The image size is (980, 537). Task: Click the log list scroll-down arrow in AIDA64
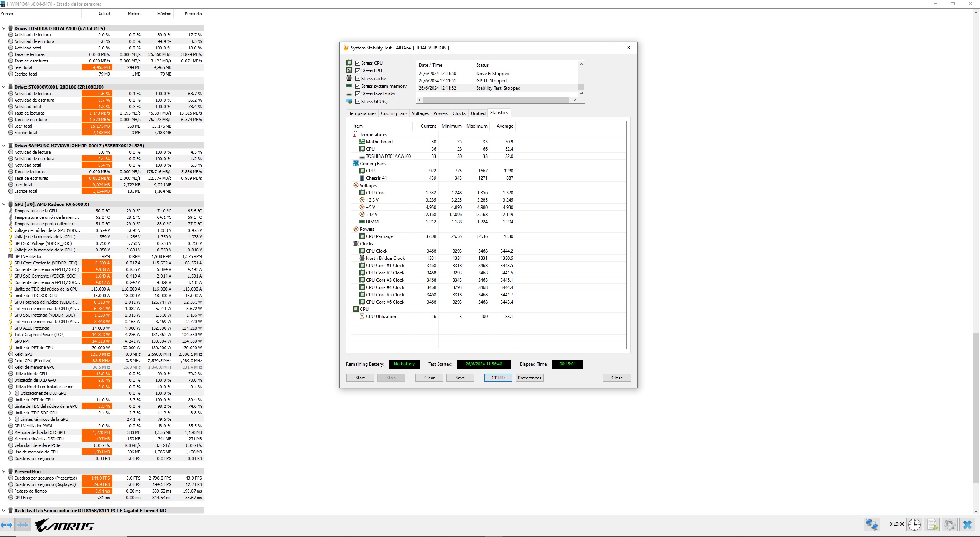pos(581,93)
